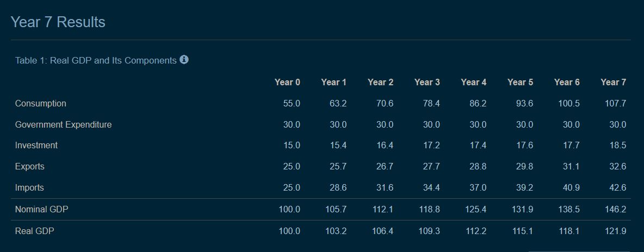Click Investment Year 2 value 16.4
This screenshot has width=644, height=252.
(x=385, y=146)
